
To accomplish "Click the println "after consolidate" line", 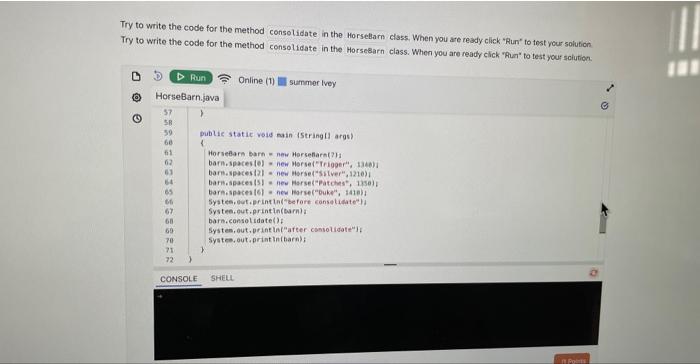I will click(x=285, y=230).
